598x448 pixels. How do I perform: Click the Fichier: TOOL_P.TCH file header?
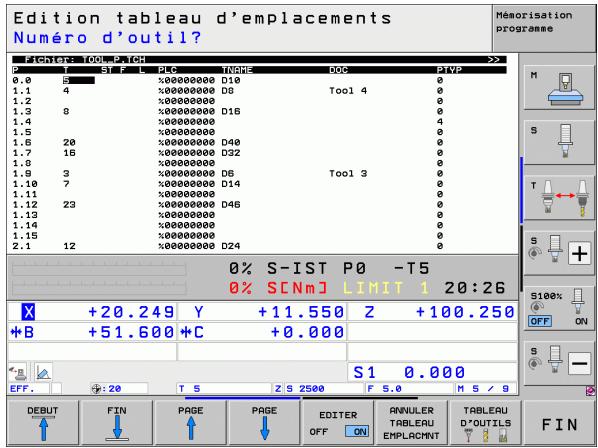[x=85, y=59]
